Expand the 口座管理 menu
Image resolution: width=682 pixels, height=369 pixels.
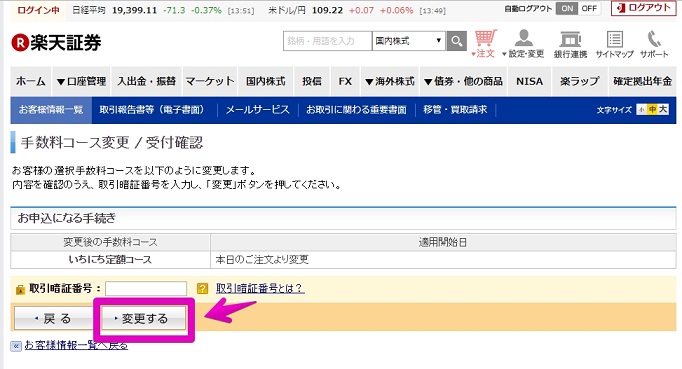(x=81, y=81)
